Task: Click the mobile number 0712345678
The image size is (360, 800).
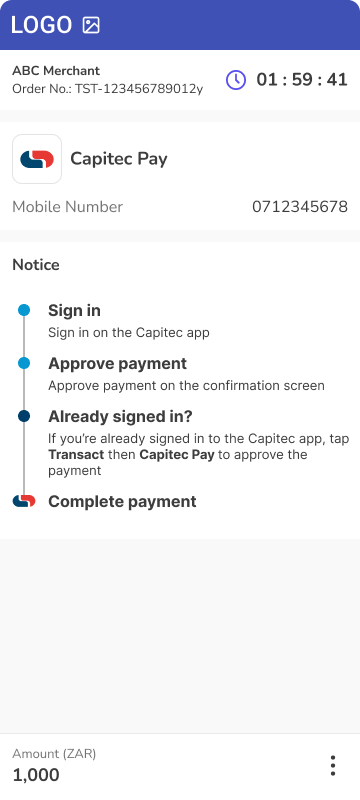Action: pos(300,207)
